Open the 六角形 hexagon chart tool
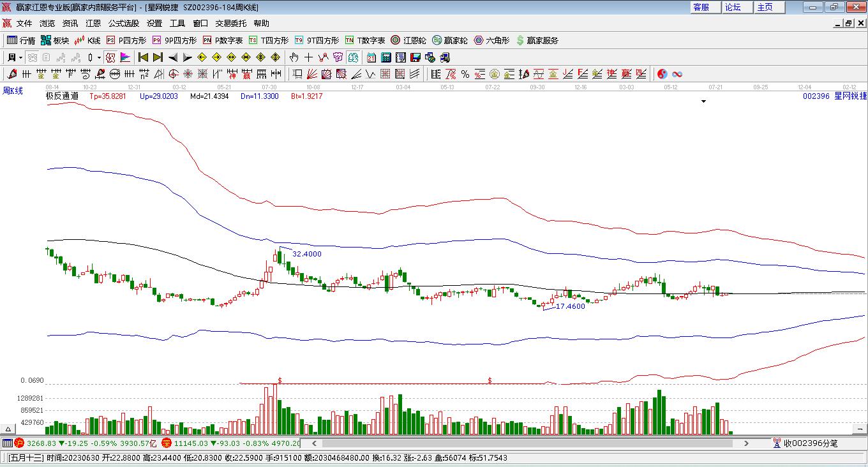 (x=491, y=40)
